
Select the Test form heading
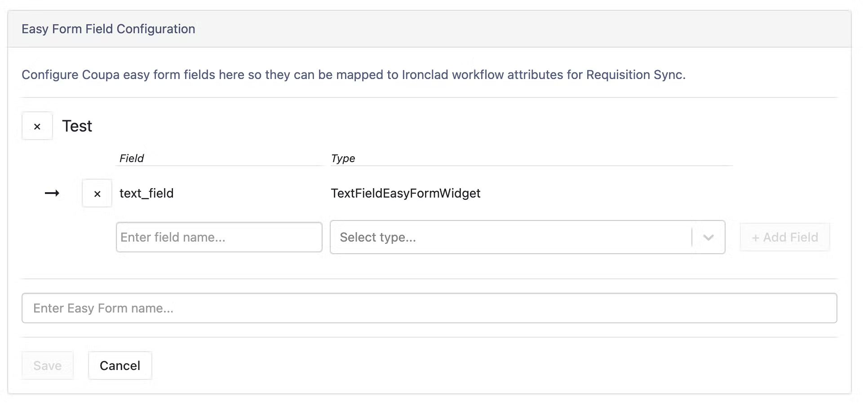point(77,126)
